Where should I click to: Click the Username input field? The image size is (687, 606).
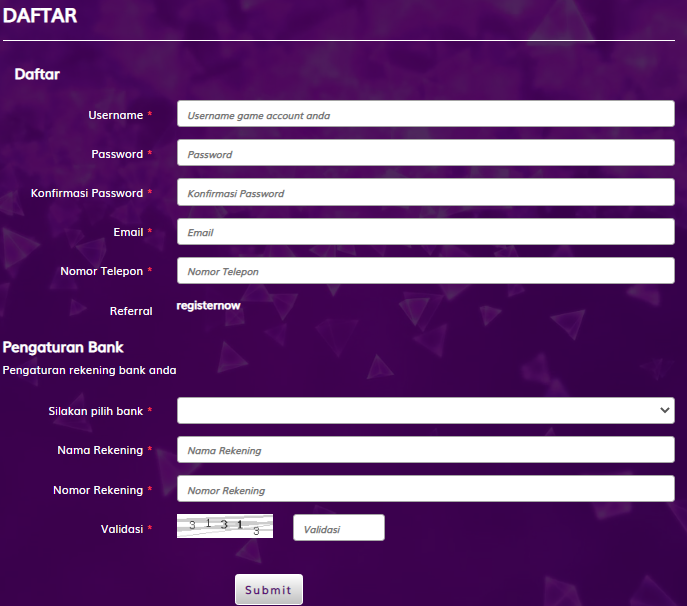[425, 114]
